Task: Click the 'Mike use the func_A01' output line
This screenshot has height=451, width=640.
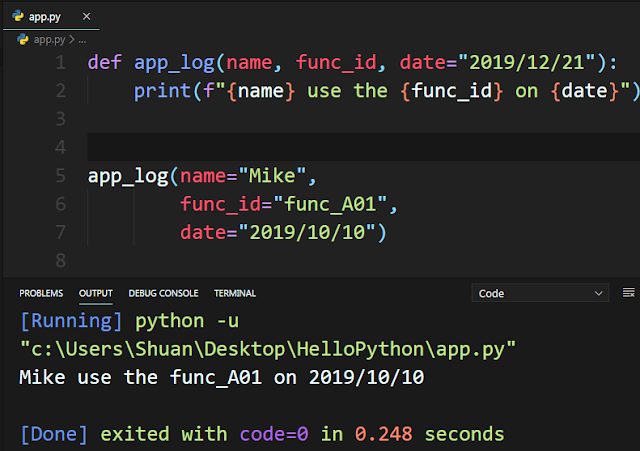Action: tap(222, 377)
